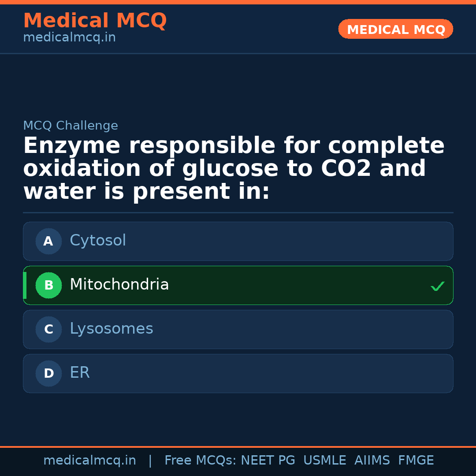Choose the ER answer option
Screen dimensions: 476x476
point(238,373)
